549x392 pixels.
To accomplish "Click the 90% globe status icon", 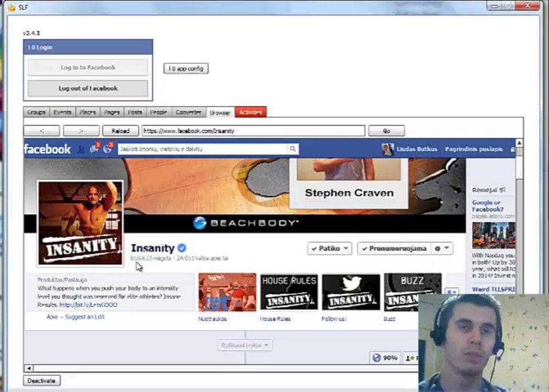I will click(385, 358).
